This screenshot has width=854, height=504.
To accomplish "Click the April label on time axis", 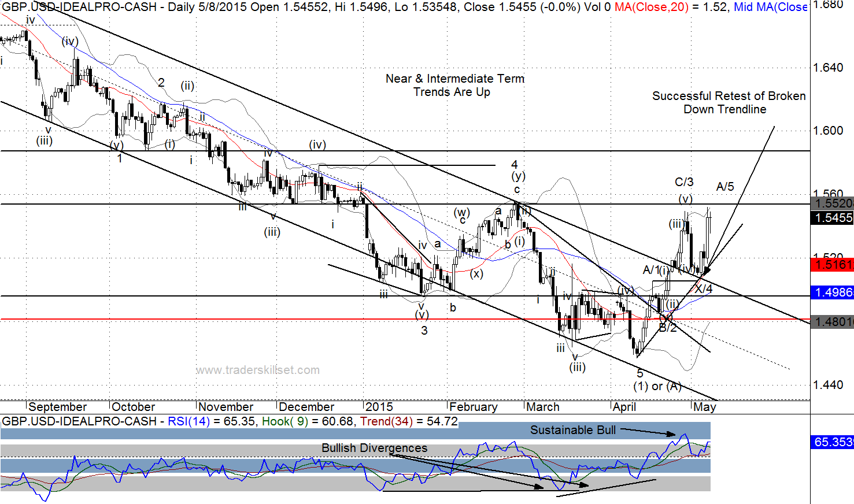I will point(624,407).
